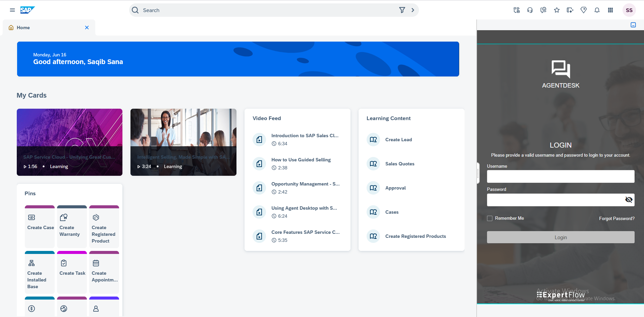The height and width of the screenshot is (317, 644).
Task: Click the Forgot Password? link
Action: (616, 218)
